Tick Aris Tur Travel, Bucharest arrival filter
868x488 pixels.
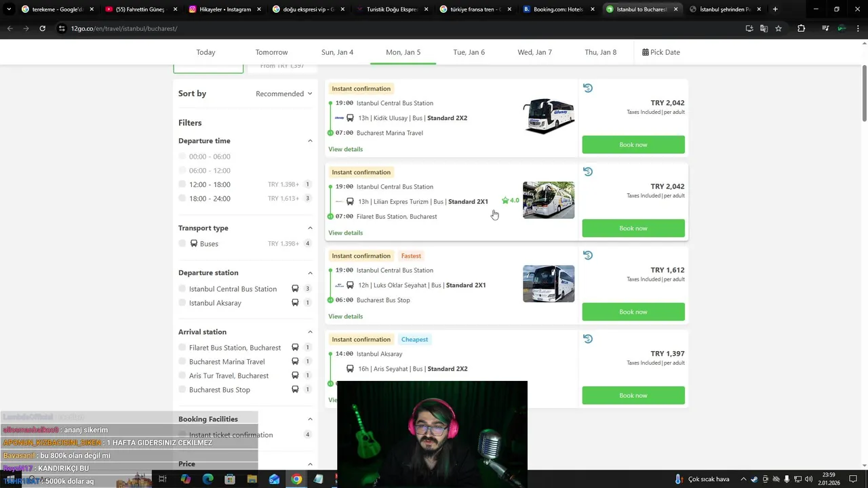[x=182, y=375]
